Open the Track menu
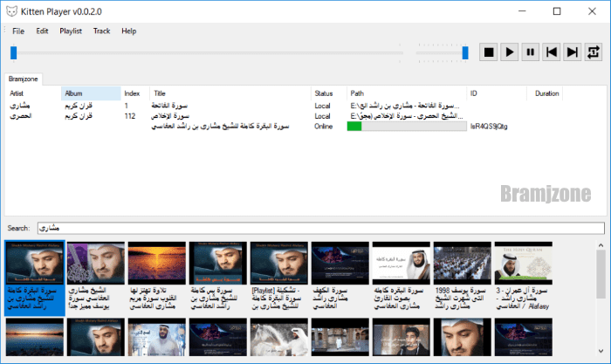Viewport: 611px width, 364px height. [102, 31]
